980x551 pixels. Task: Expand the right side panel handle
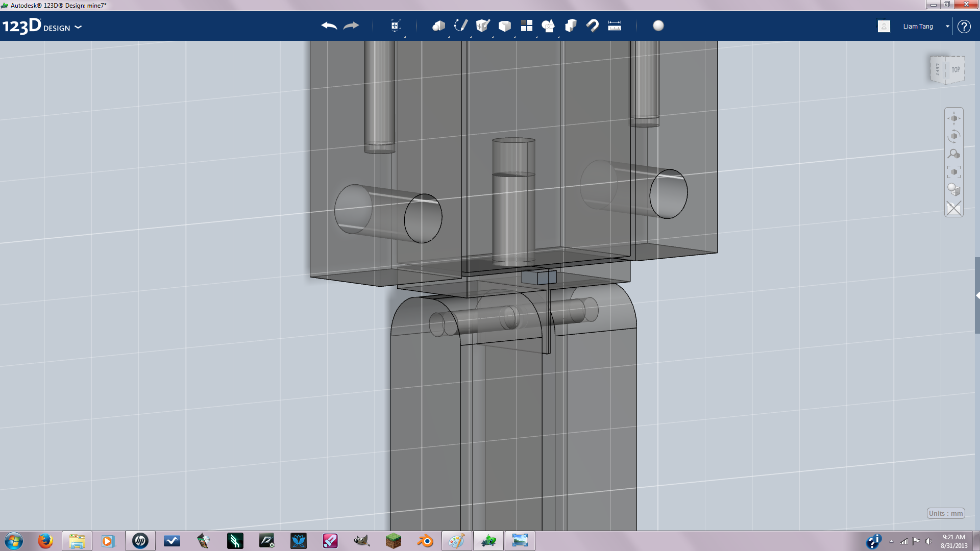pos(977,295)
